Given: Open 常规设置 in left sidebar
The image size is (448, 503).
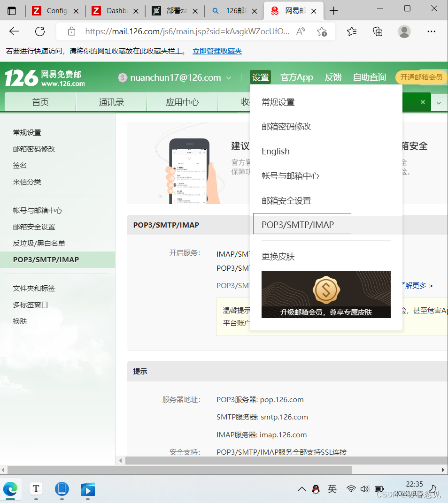Looking at the screenshot, I should 27,132.
